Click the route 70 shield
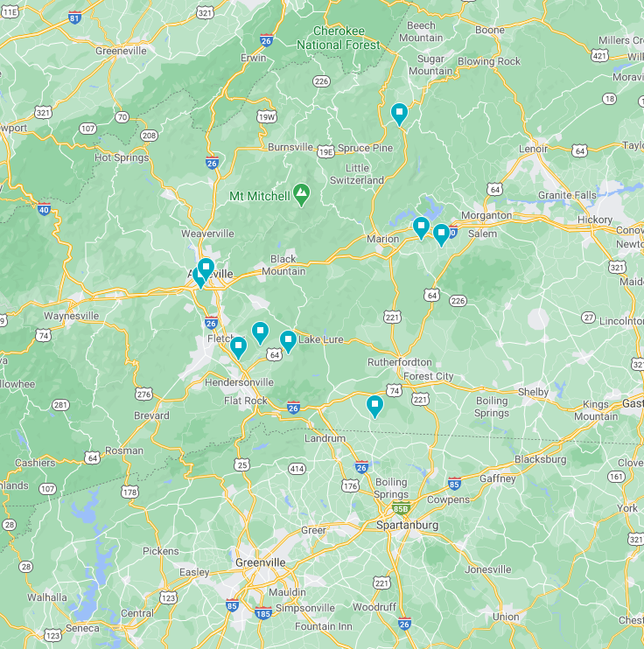Image resolution: width=644 pixels, height=649 pixels. click(122, 117)
